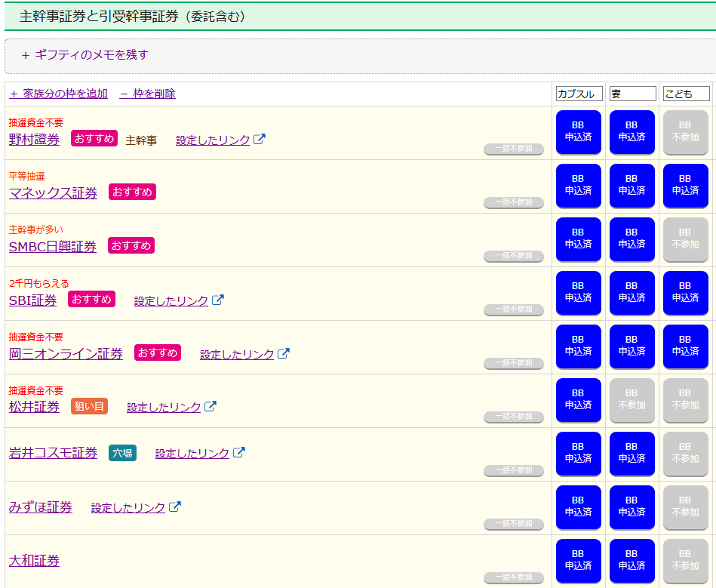Click external link icon in 松井証券 row
This screenshot has height=588, width=716.
pos(210,407)
